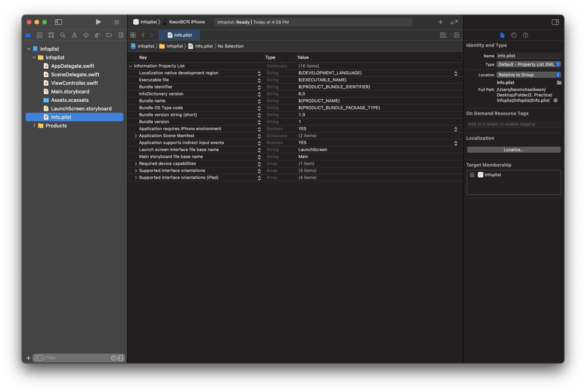This screenshot has height=392, width=586.
Task: Check the Infoplist target membership checkbox
Action: [472, 175]
